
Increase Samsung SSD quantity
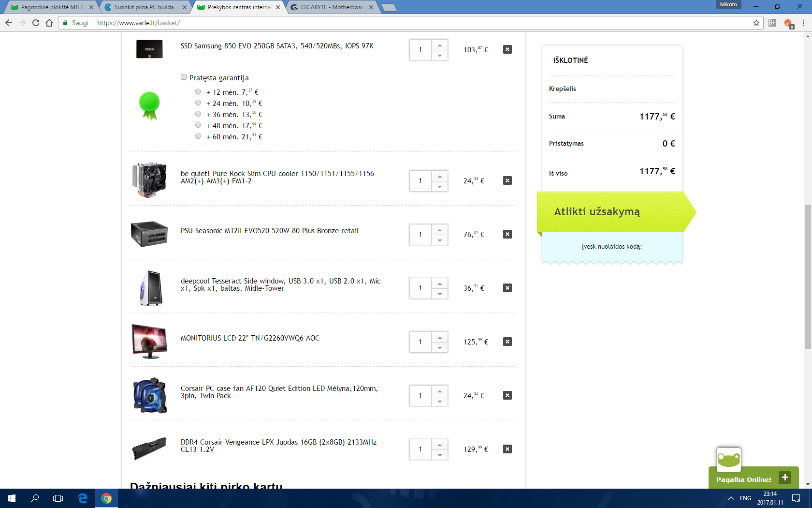[439, 45]
